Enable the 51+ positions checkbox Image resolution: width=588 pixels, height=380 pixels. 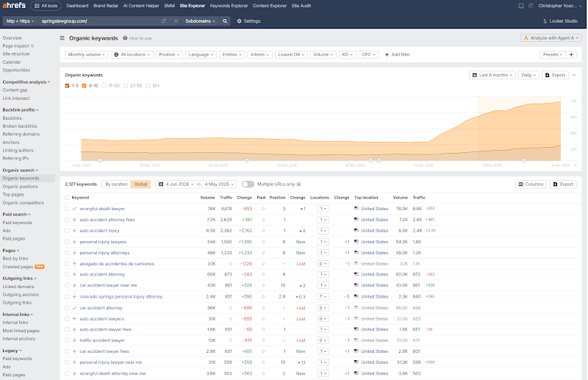(148, 86)
